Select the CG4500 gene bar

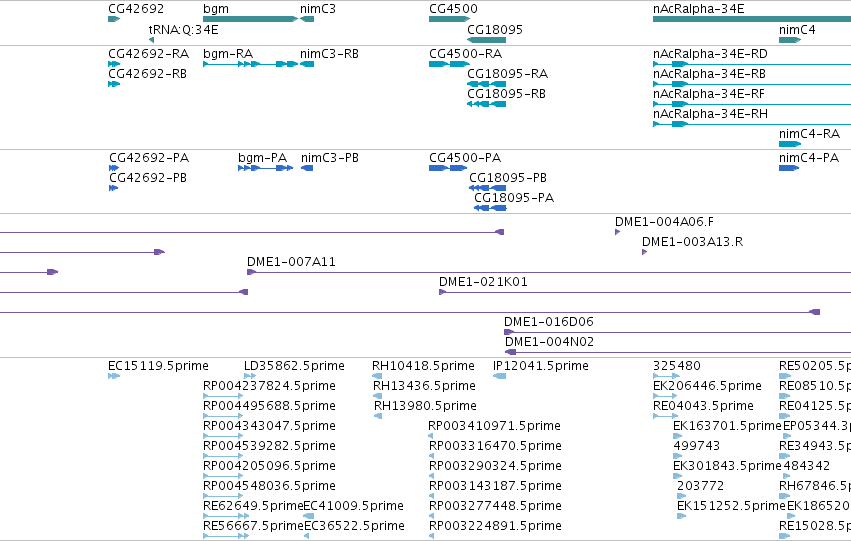449,19
